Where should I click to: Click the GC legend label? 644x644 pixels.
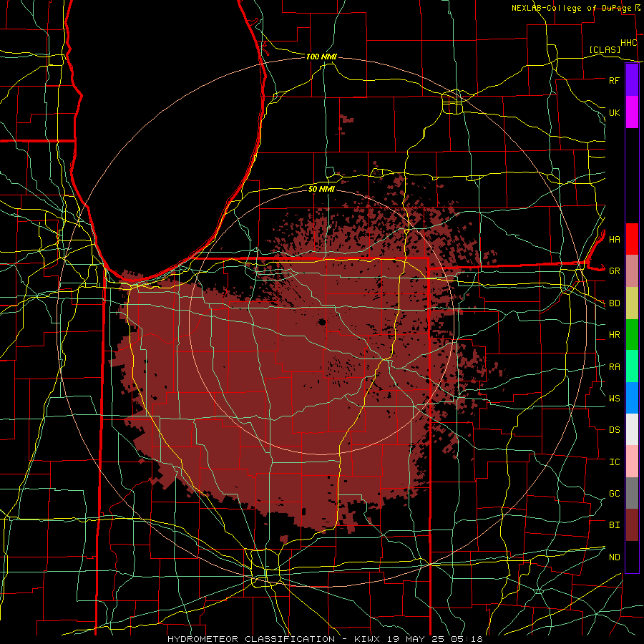point(614,494)
